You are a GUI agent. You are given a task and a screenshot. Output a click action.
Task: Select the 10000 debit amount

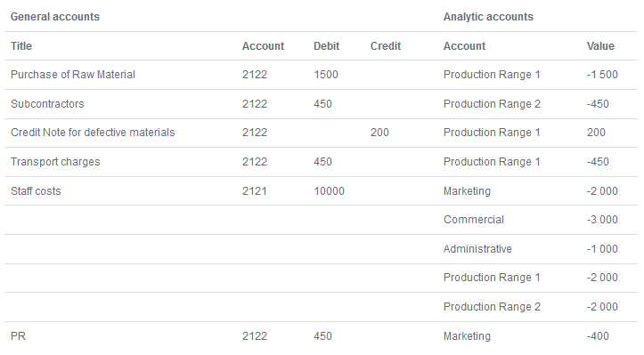coord(329,190)
